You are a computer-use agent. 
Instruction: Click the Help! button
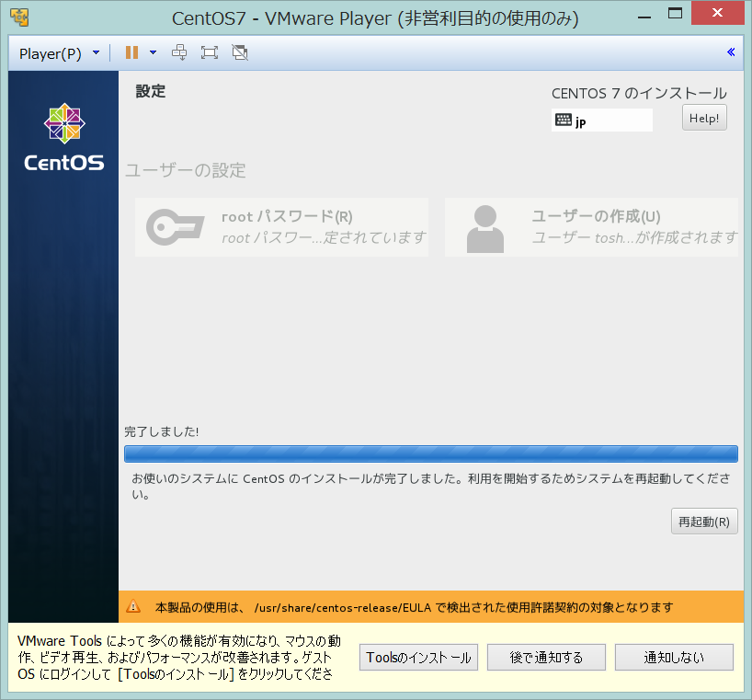point(704,118)
